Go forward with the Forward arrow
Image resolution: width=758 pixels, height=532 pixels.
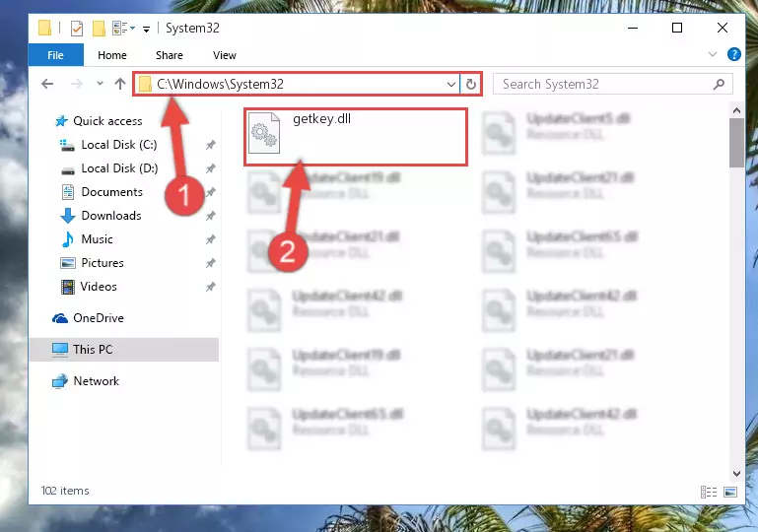[x=76, y=84]
